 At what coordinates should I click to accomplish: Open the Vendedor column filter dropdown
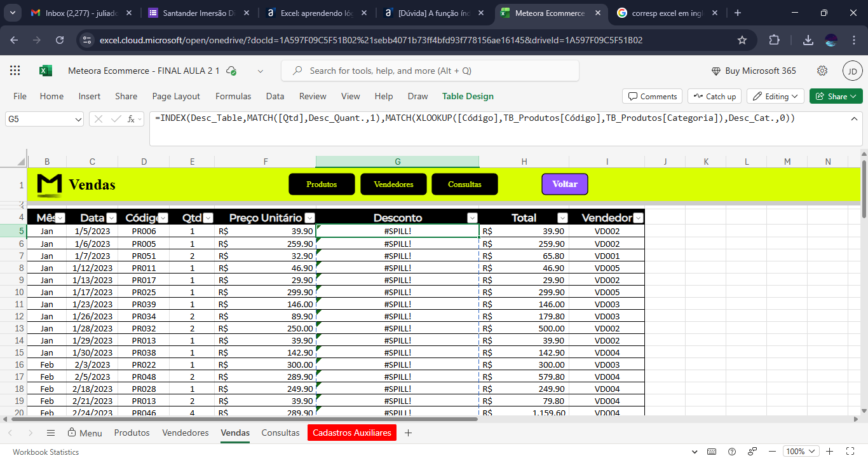pyautogui.click(x=638, y=218)
